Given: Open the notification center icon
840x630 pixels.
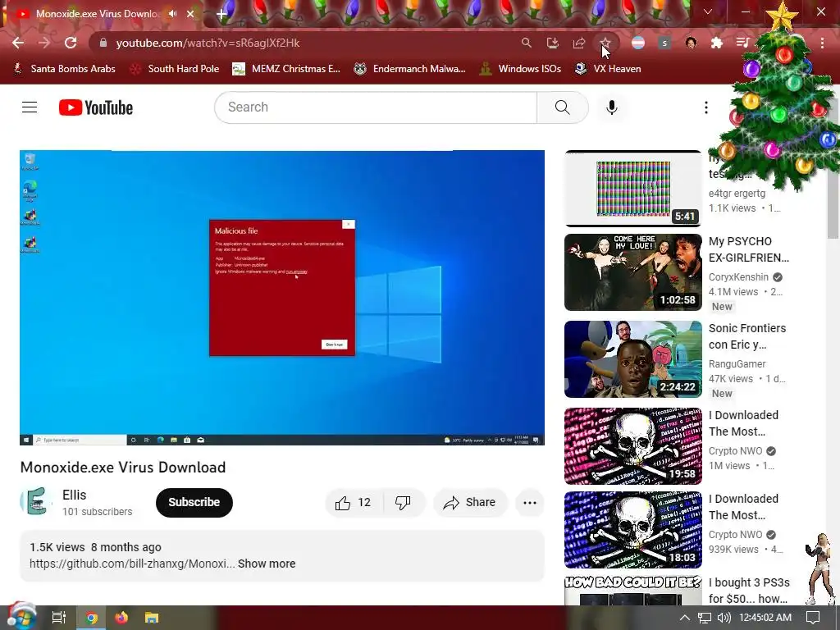Looking at the screenshot, I should tap(813, 618).
